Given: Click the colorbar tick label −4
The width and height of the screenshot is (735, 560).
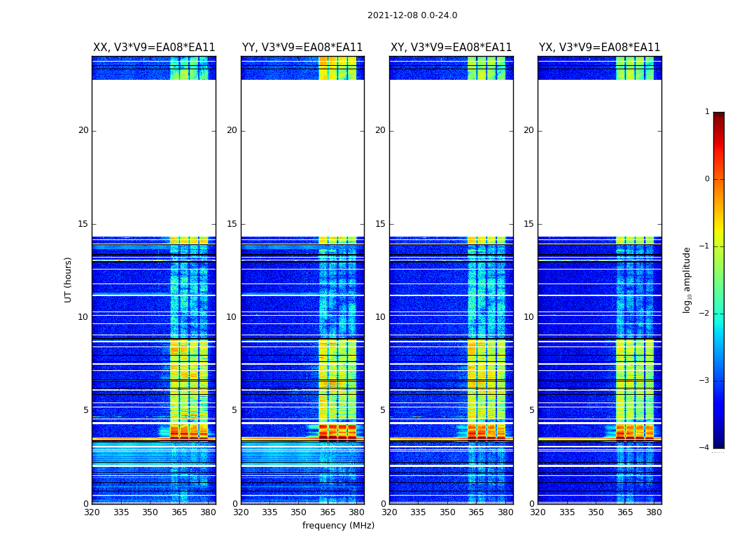Looking at the screenshot, I should pos(704,448).
